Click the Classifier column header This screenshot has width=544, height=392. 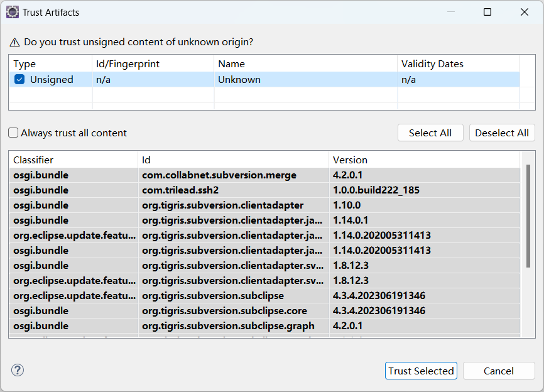pos(73,160)
